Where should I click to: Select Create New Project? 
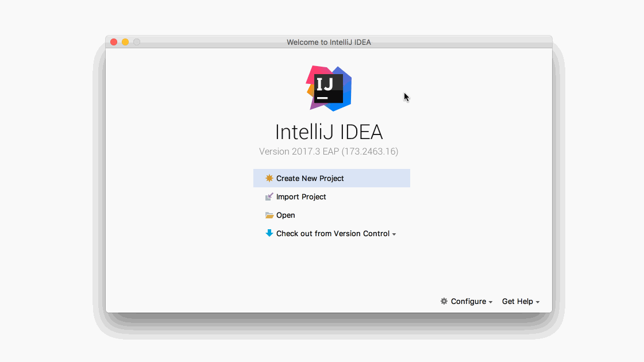pos(331,178)
